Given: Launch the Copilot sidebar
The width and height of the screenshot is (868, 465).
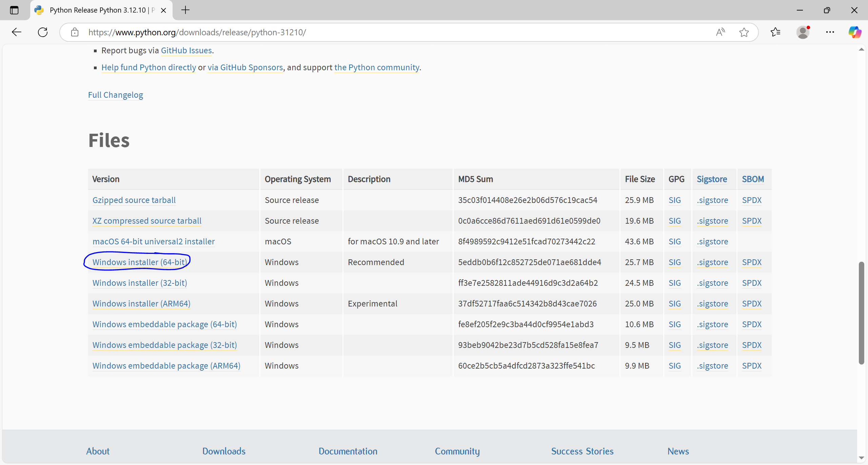Looking at the screenshot, I should pyautogui.click(x=854, y=32).
